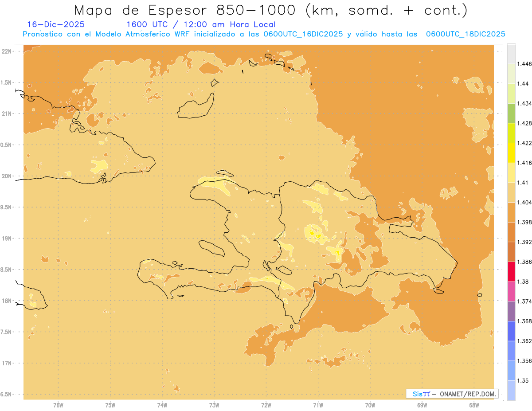Image resolution: width=532 pixels, height=411 pixels.
Task: Click the "69W" longitude label
Action: (422, 405)
